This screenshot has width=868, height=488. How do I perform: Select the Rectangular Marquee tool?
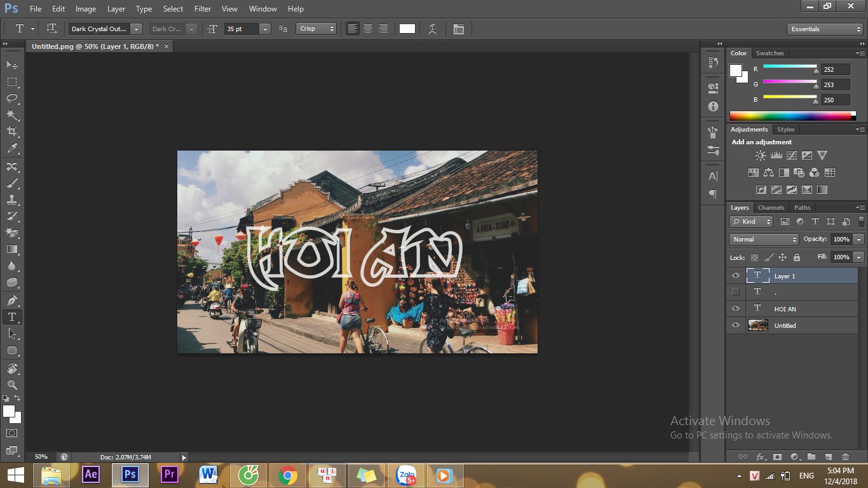click(12, 82)
